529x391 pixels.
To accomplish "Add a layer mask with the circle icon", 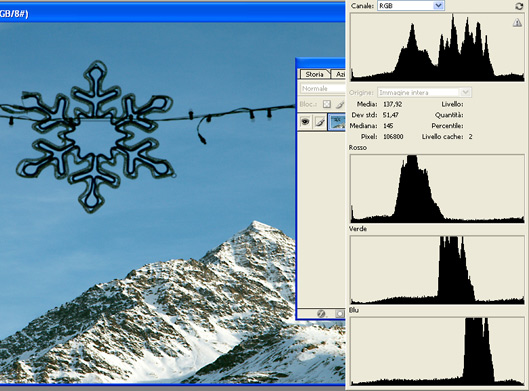I will pyautogui.click(x=339, y=314).
